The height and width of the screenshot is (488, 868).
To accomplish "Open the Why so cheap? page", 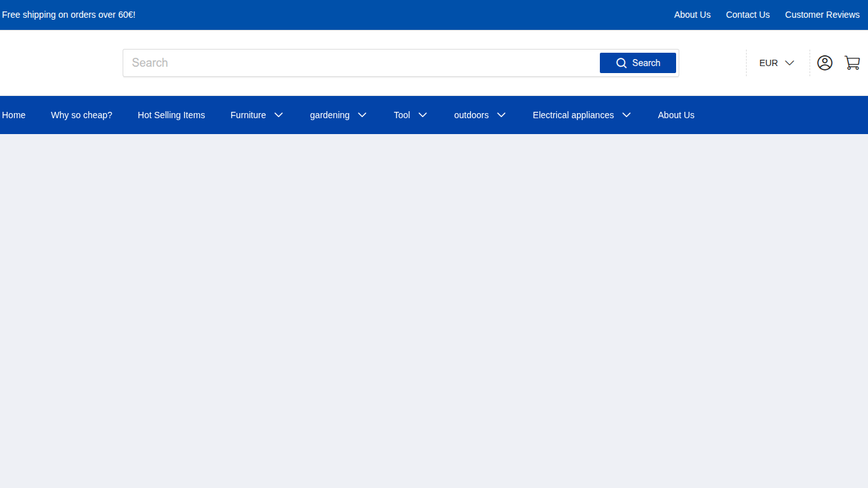I will coord(81,115).
